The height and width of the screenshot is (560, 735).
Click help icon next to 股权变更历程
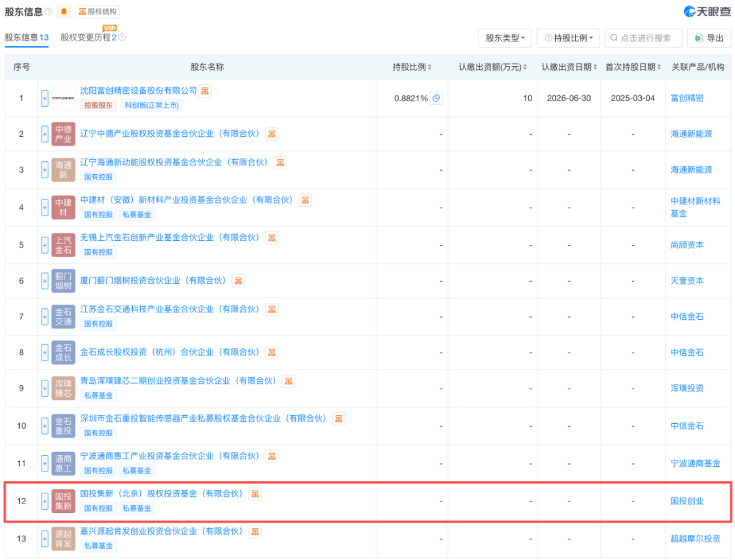tap(122, 37)
